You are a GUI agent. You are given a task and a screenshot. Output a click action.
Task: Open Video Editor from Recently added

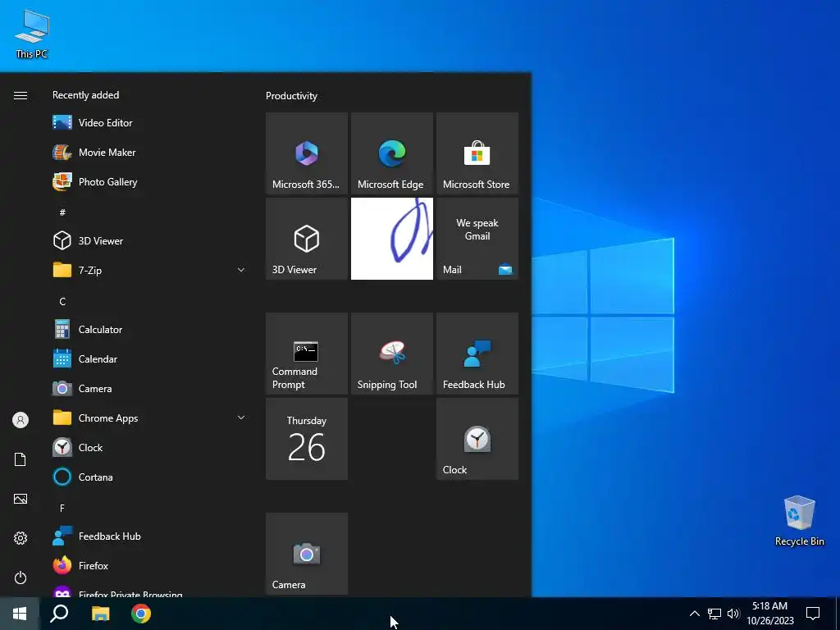[x=150, y=123]
